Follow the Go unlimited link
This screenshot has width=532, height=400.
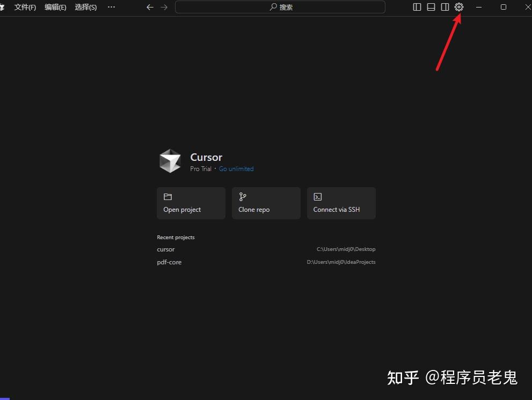236,169
